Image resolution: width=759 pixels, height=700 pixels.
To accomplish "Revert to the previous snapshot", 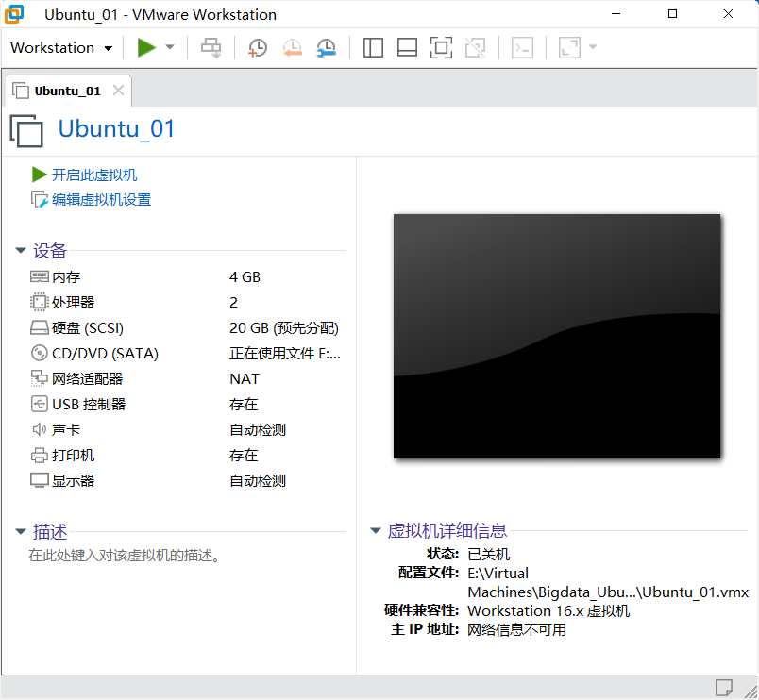I will tap(293, 48).
